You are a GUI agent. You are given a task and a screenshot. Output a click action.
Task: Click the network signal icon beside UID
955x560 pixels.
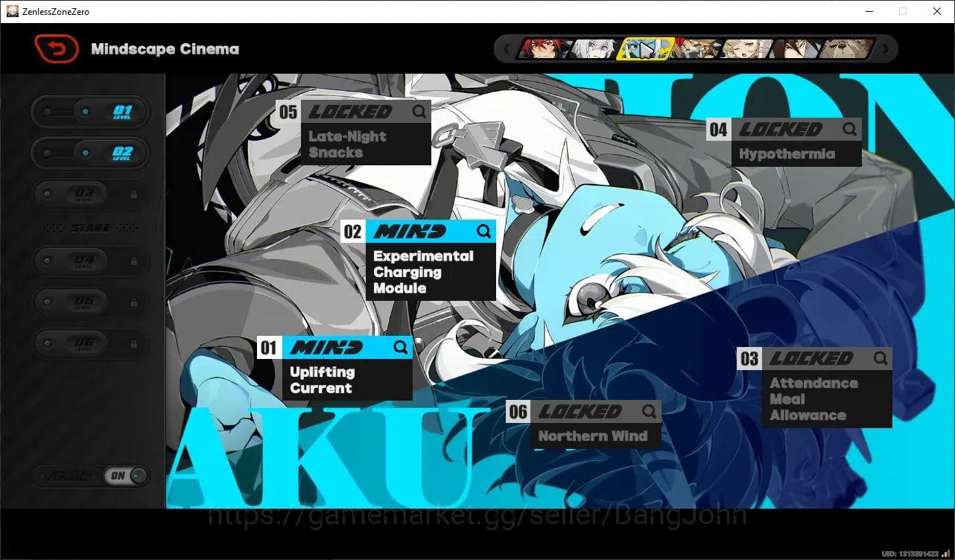[x=945, y=553]
